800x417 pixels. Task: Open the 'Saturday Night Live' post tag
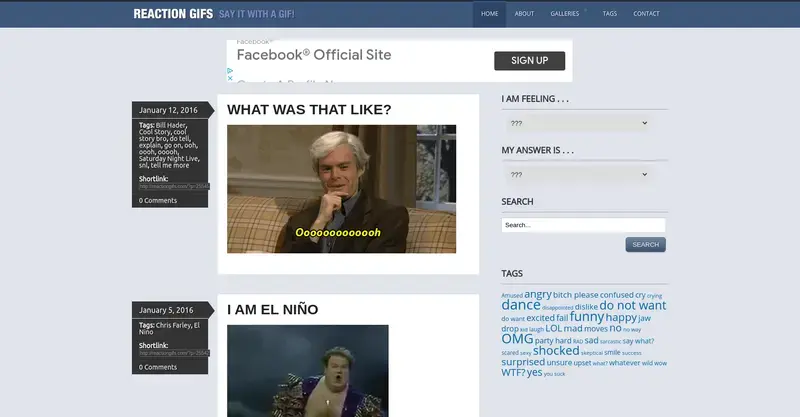(169, 159)
